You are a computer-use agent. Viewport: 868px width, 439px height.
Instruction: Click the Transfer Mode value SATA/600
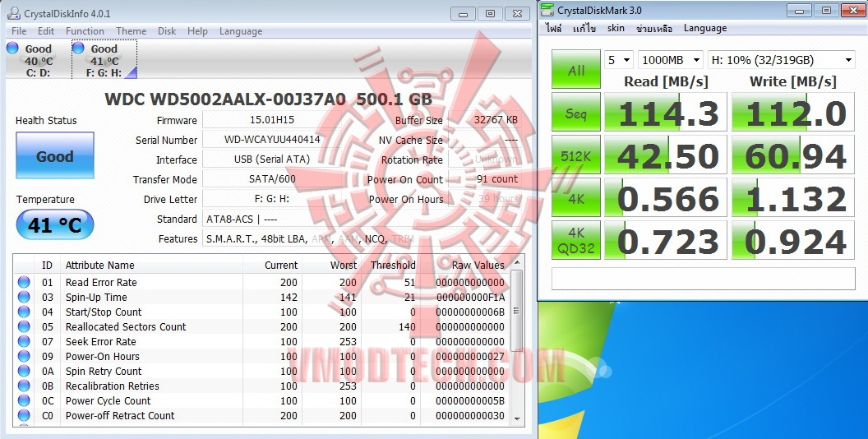tap(272, 179)
